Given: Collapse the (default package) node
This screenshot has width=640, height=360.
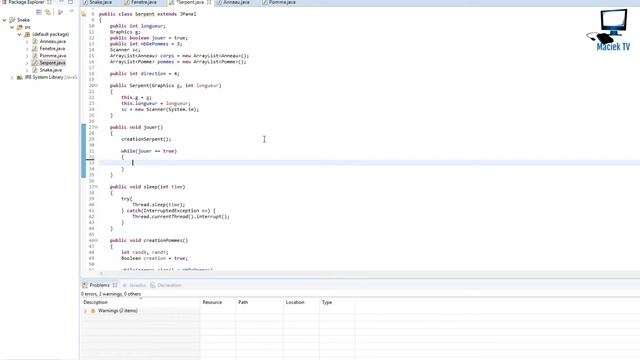Looking at the screenshot, I should click(19, 34).
